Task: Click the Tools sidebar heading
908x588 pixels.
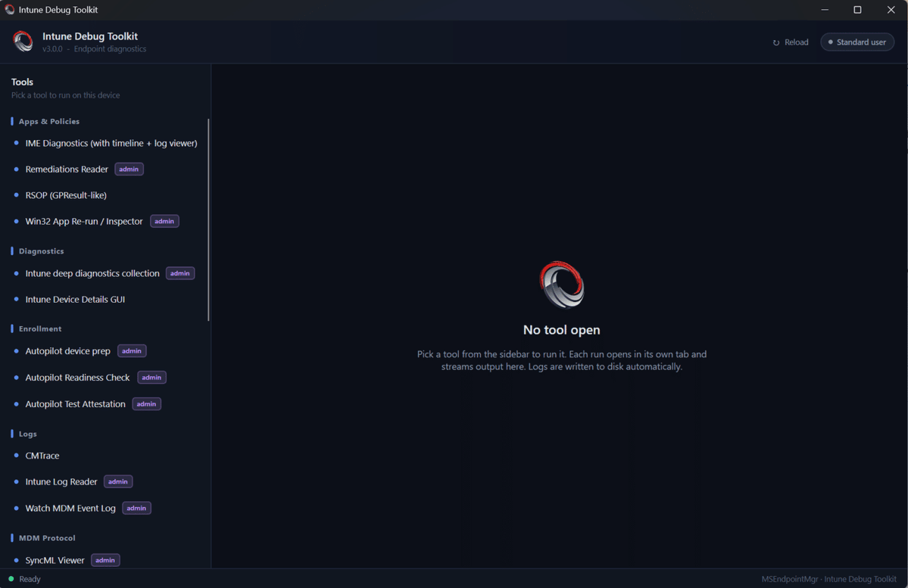Action: 22,82
